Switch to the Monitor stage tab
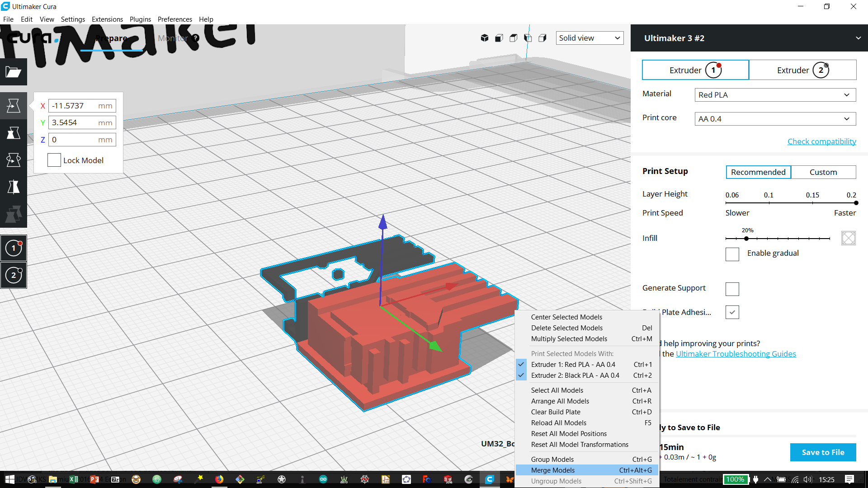Screen dimensions: 868x488 pyautogui.click(x=173, y=38)
